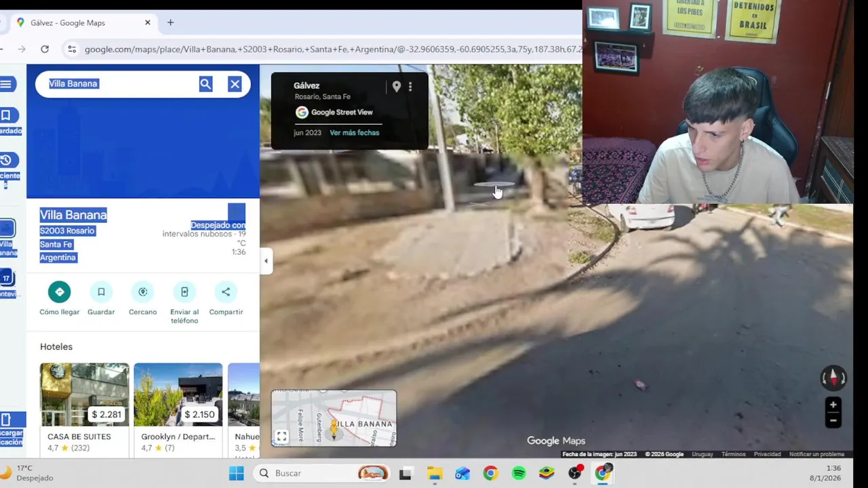Reload the page with refresh icon
The image size is (868, 488).
tap(45, 49)
